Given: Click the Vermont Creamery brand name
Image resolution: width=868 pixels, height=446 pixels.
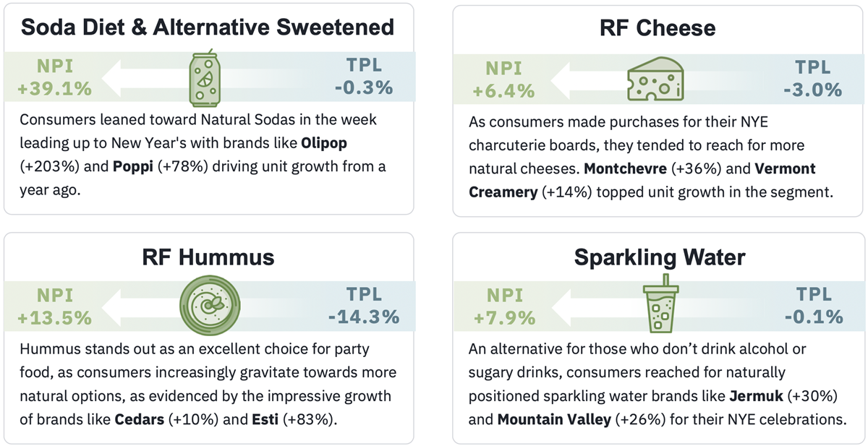Looking at the screenshot, I should point(642,180).
